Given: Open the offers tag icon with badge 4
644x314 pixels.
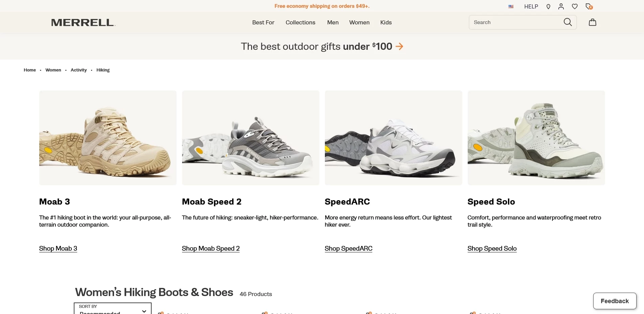Looking at the screenshot, I should [588, 6].
